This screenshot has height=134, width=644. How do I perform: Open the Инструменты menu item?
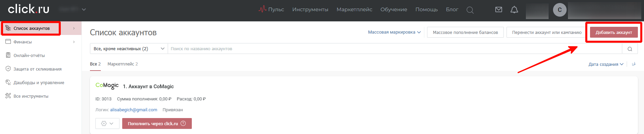pyautogui.click(x=310, y=9)
